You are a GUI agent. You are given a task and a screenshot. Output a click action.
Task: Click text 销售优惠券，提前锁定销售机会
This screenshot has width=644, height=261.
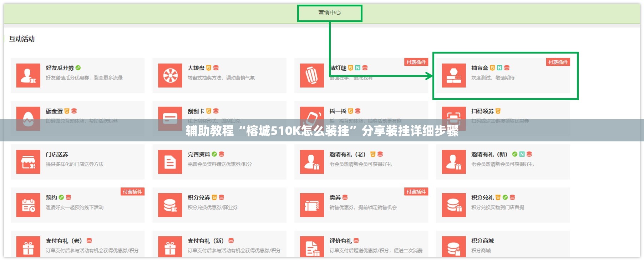pos(363,207)
